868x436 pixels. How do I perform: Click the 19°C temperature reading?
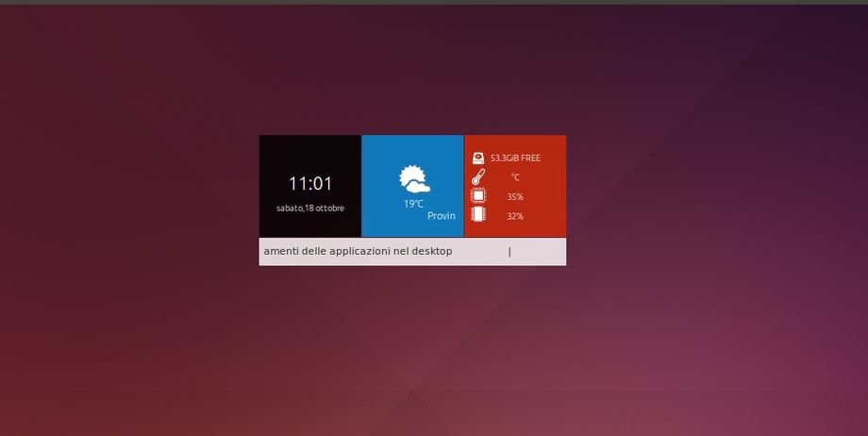[x=413, y=204]
